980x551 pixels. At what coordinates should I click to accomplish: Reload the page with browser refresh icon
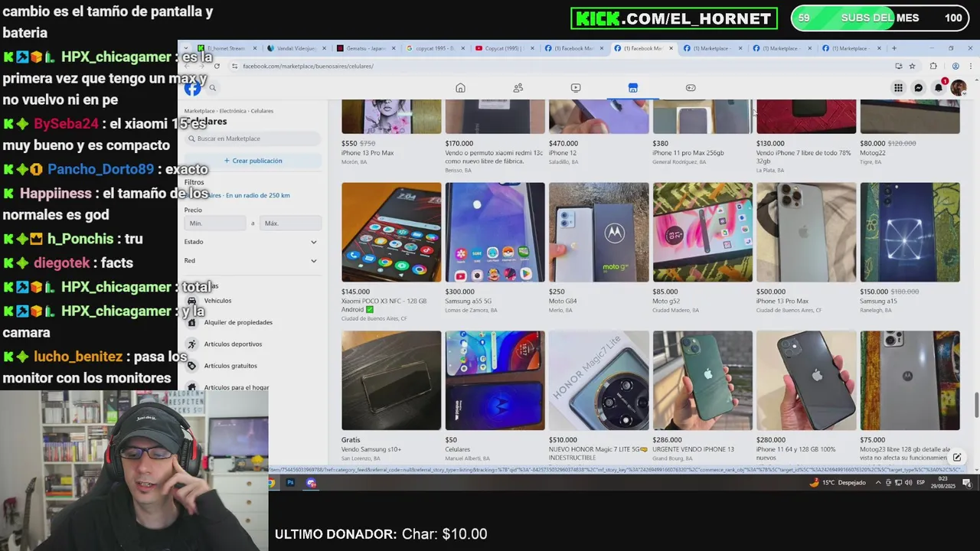(217, 66)
